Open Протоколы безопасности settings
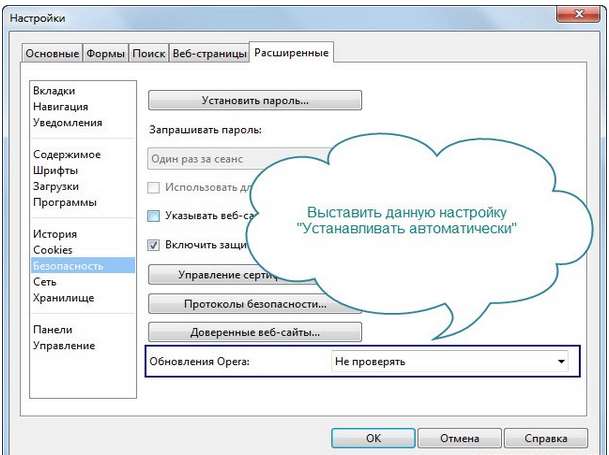Screen dimensions: 609x455 (254, 303)
